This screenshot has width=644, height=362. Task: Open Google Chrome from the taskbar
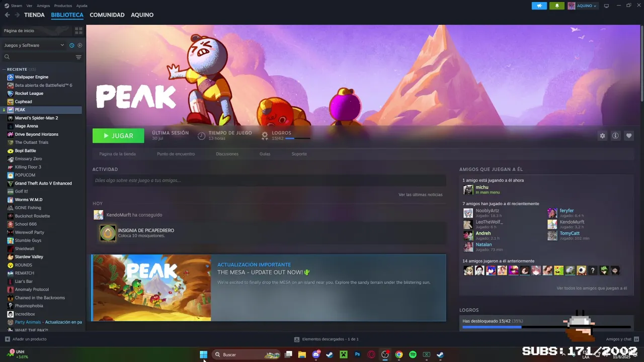coord(399,354)
